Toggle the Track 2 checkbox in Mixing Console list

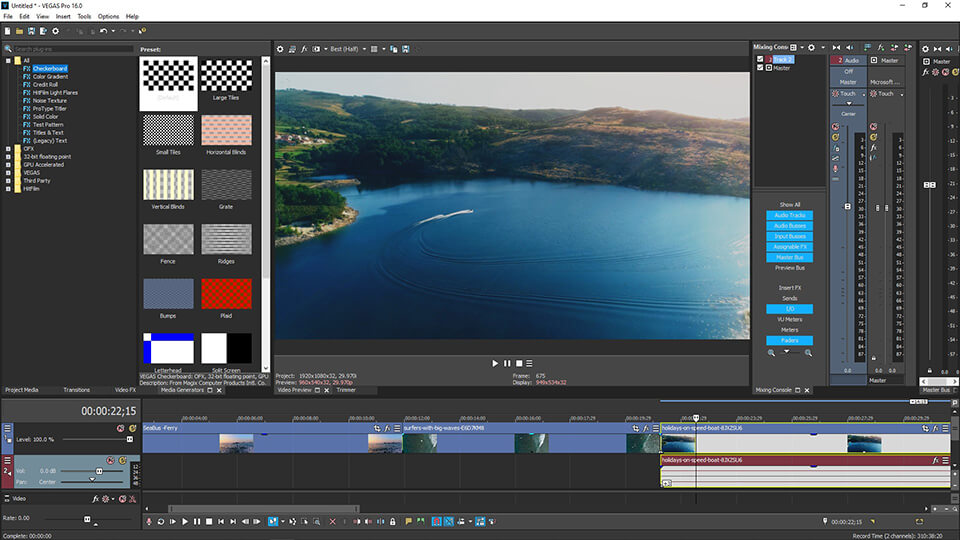[x=760, y=59]
